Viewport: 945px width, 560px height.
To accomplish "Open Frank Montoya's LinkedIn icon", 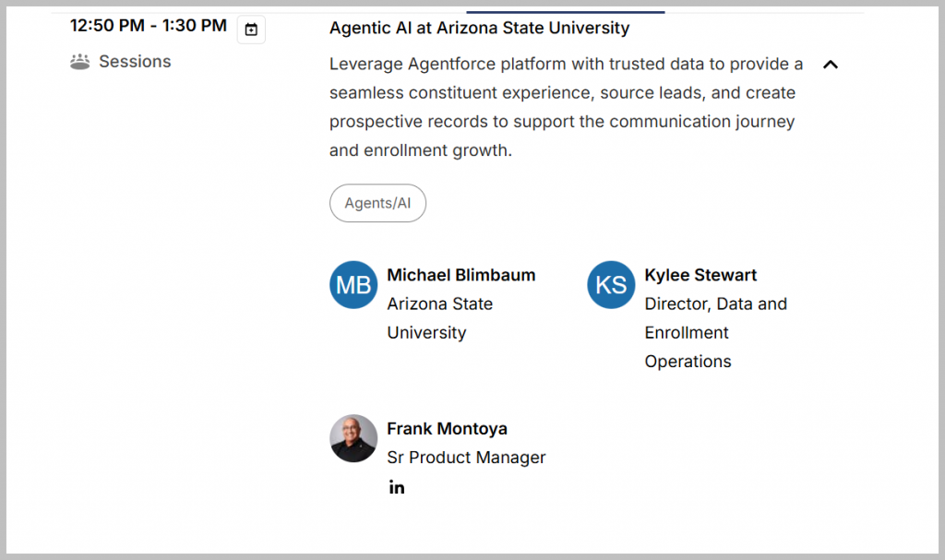I will (x=397, y=487).
